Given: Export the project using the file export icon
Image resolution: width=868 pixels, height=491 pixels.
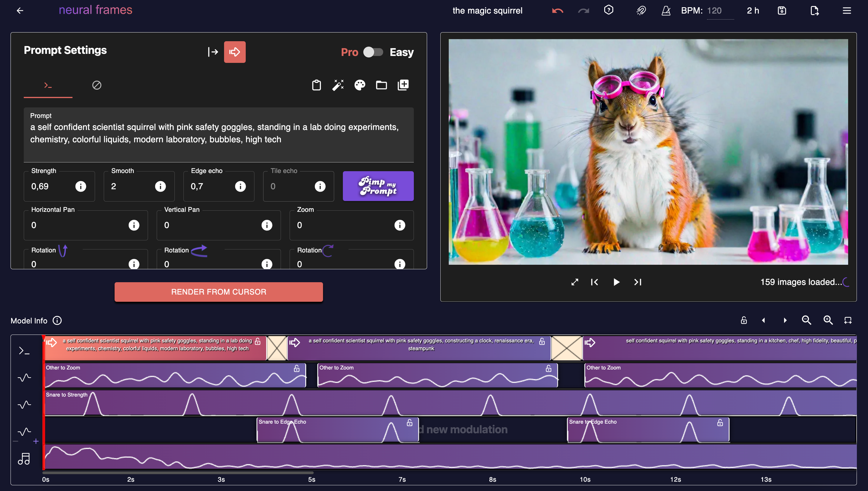Looking at the screenshot, I should 815,11.
